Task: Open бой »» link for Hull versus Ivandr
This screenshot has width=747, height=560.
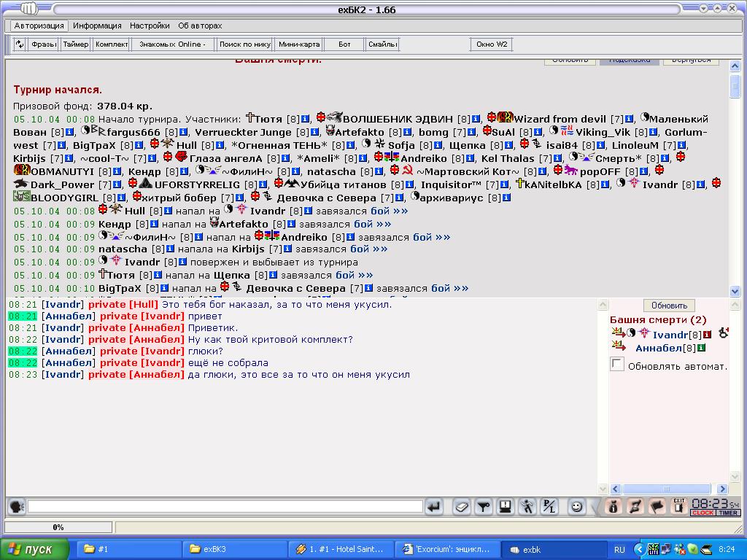Action: pos(390,211)
